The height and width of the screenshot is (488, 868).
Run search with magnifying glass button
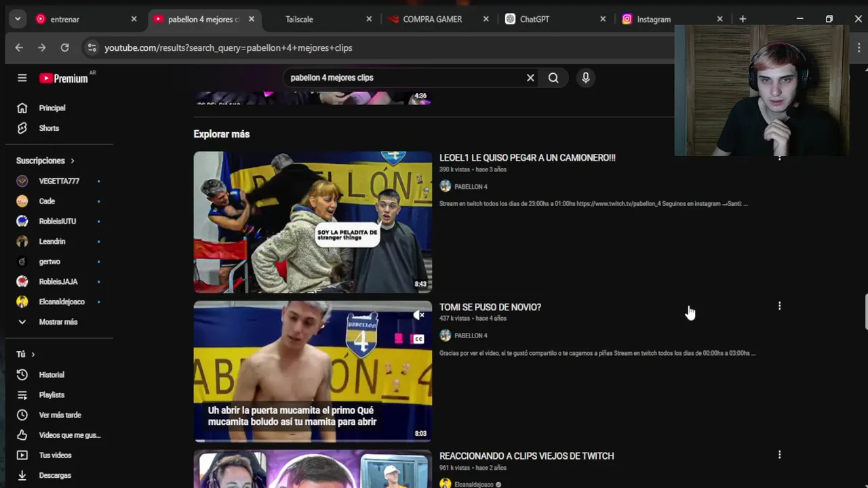point(553,78)
